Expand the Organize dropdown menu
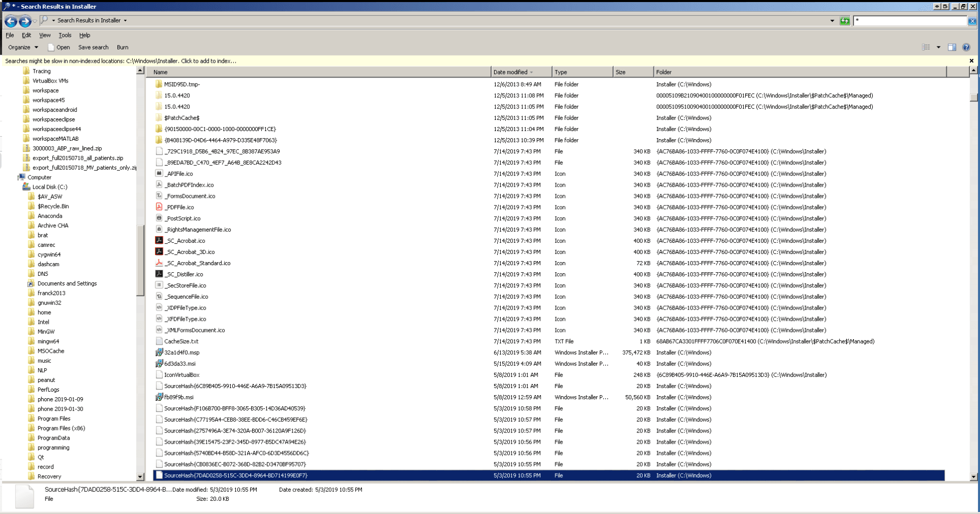This screenshot has width=980, height=514. pos(23,47)
